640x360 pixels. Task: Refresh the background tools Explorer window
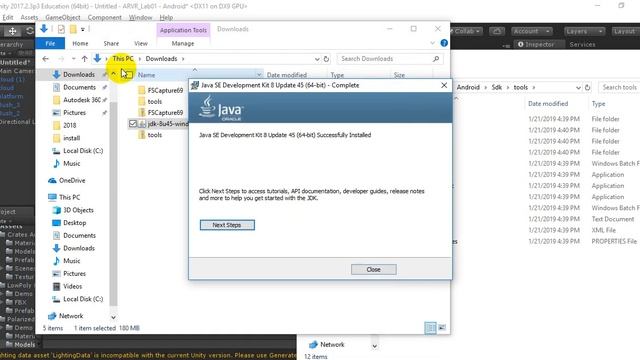[x=587, y=87]
